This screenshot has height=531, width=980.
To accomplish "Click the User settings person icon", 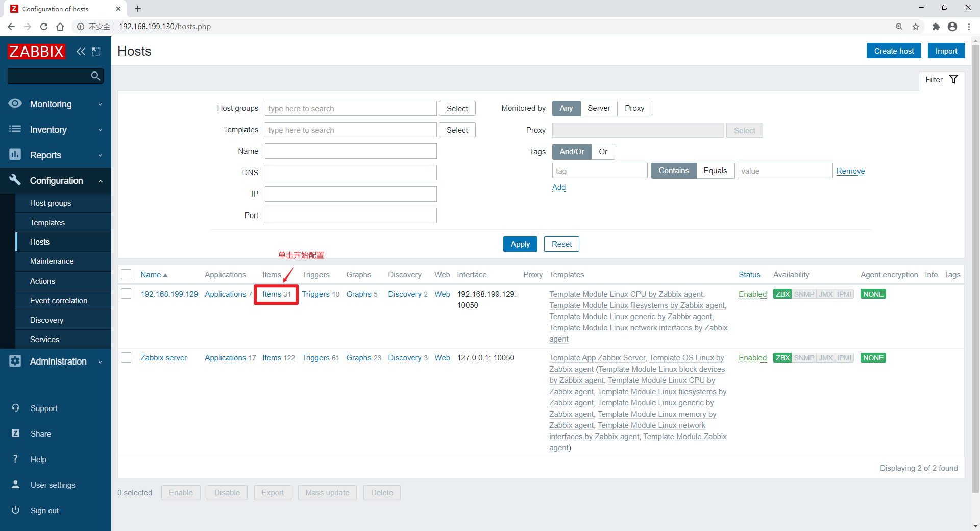I will [15, 485].
